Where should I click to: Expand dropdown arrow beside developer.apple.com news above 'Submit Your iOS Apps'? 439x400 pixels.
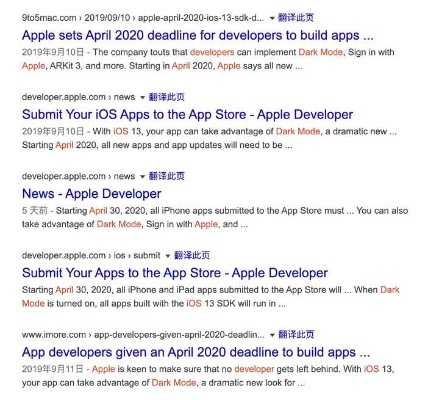[142, 97]
